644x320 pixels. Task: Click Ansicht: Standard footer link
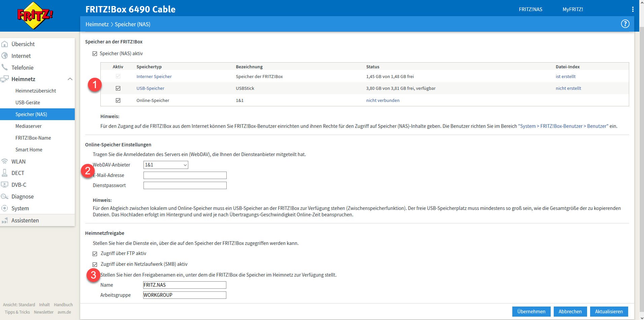pyautogui.click(x=19, y=305)
